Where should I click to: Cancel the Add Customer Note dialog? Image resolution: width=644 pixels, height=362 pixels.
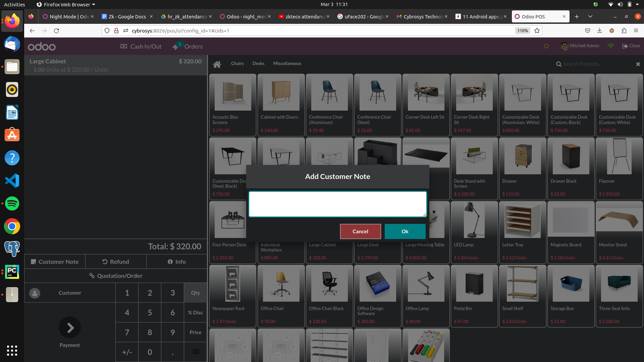[360, 231]
